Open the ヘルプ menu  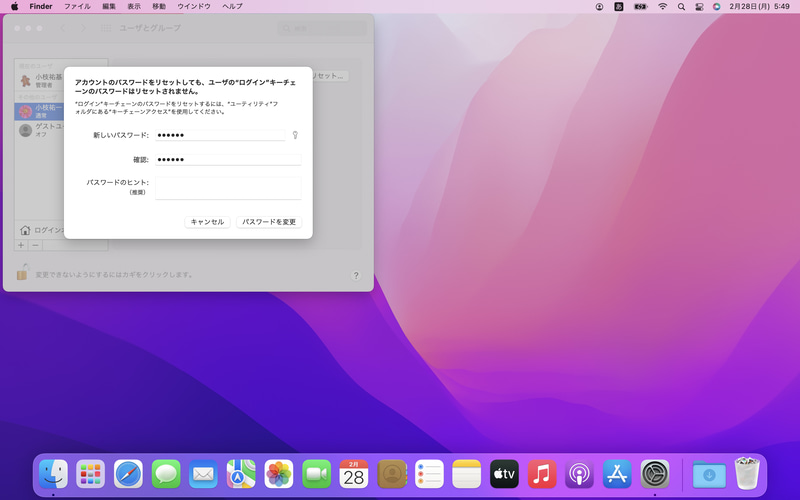pos(232,7)
